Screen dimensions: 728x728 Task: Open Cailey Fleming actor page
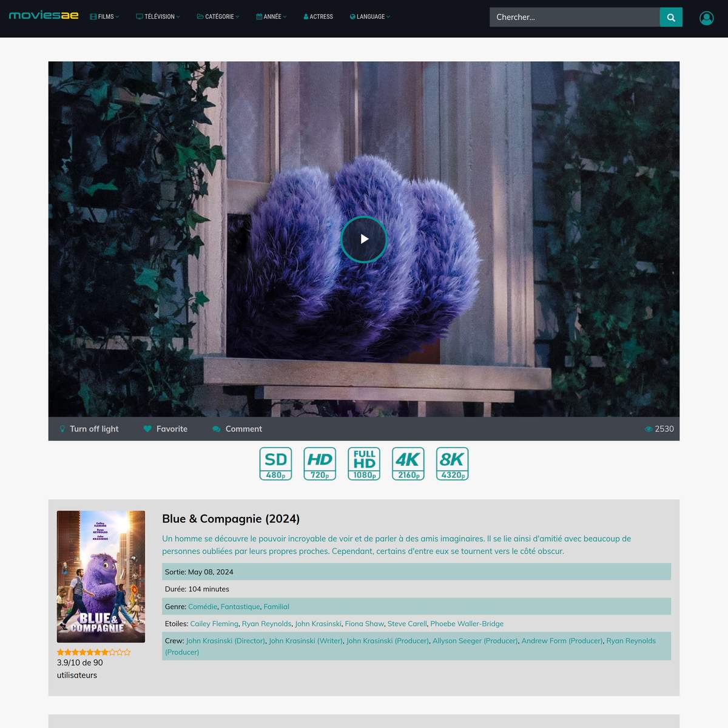click(214, 624)
